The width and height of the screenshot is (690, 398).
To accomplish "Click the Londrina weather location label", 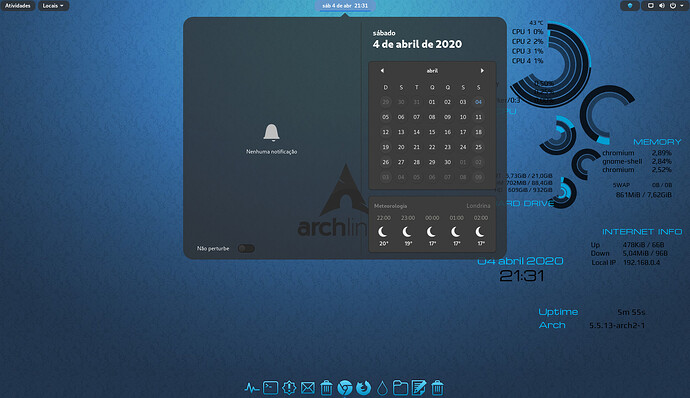I will tap(478, 206).
